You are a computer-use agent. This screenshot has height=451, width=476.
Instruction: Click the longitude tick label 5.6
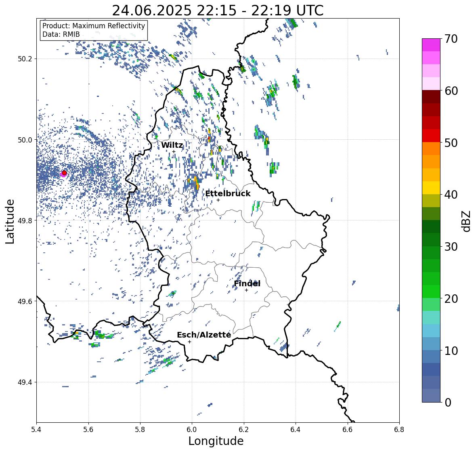point(88,429)
